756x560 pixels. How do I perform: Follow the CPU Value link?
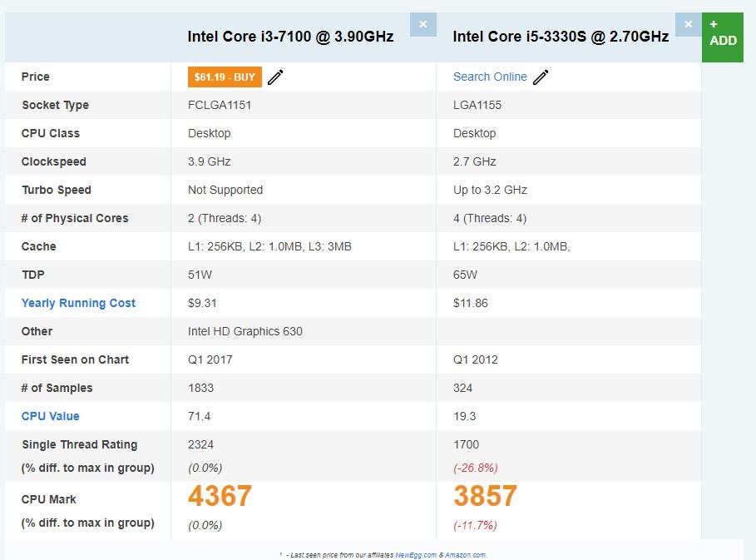(51, 416)
